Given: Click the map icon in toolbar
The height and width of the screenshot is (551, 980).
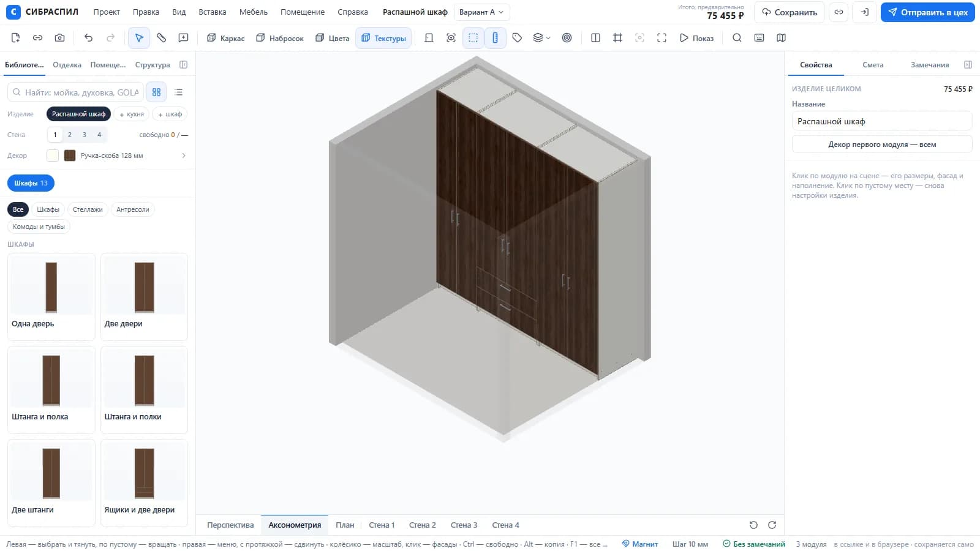Looking at the screenshot, I should tap(781, 38).
